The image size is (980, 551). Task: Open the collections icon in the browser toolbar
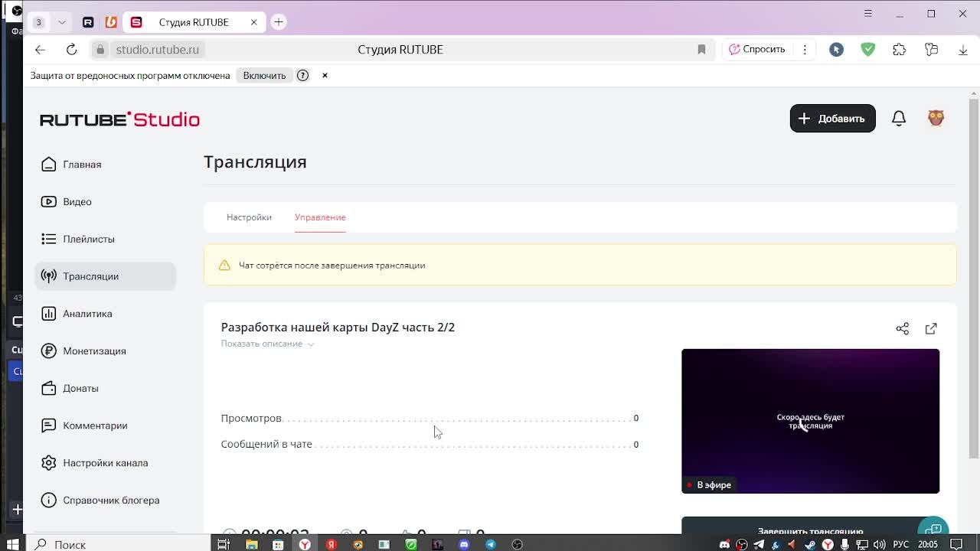tap(931, 50)
